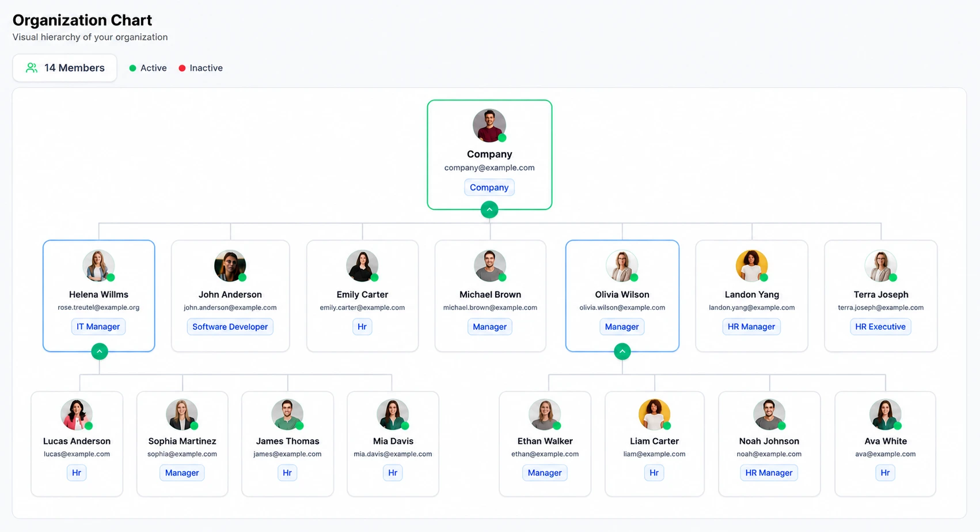Click Terra Joseph's profile picture
The height and width of the screenshot is (532, 980).
pyautogui.click(x=881, y=266)
